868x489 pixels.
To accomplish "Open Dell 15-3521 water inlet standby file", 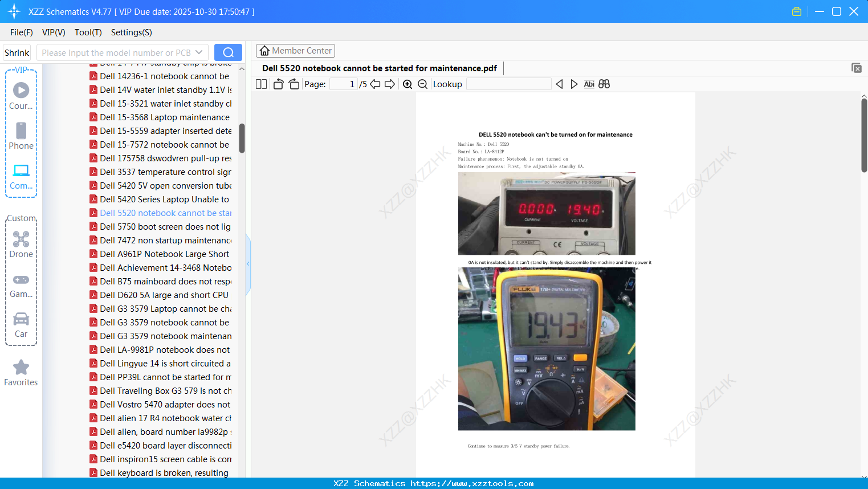I will pos(160,104).
